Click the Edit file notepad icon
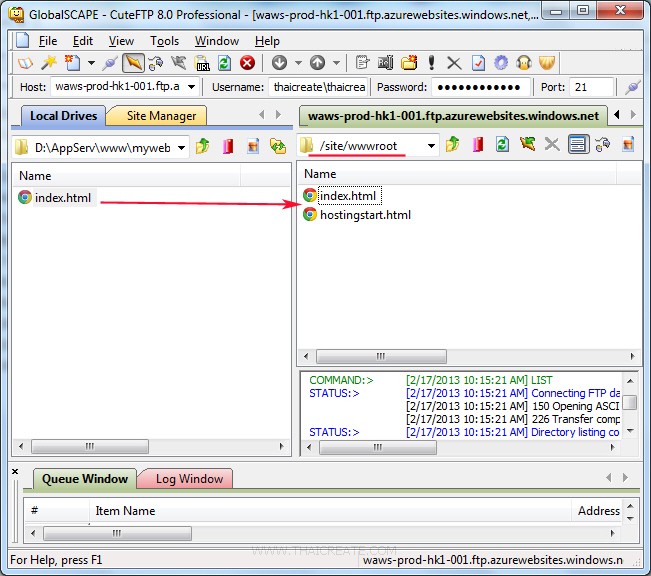Screen dimensions: 651x576 tap(362, 63)
